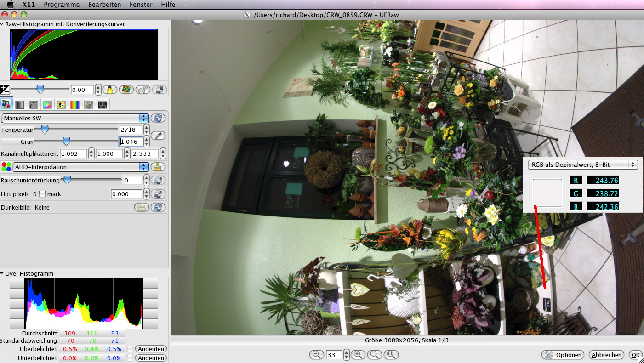The width and height of the screenshot is (644, 363).
Task: Enable the Hot pixels mark checkbox
Action: pos(42,194)
